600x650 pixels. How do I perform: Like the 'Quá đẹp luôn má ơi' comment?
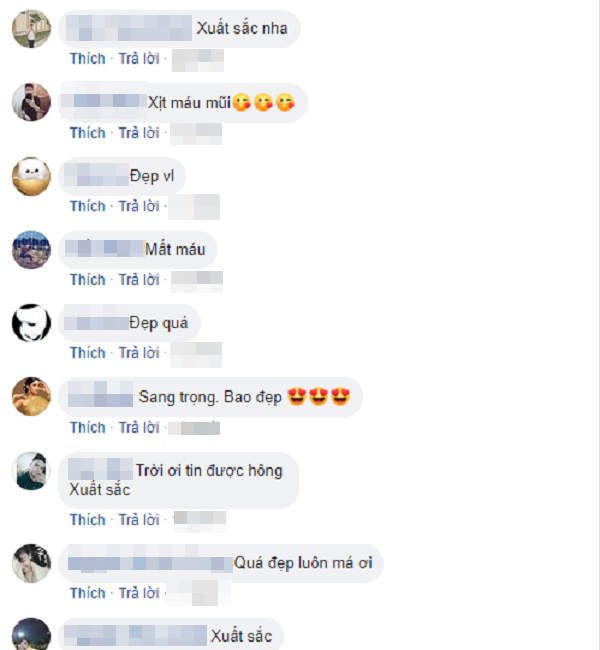(x=87, y=593)
